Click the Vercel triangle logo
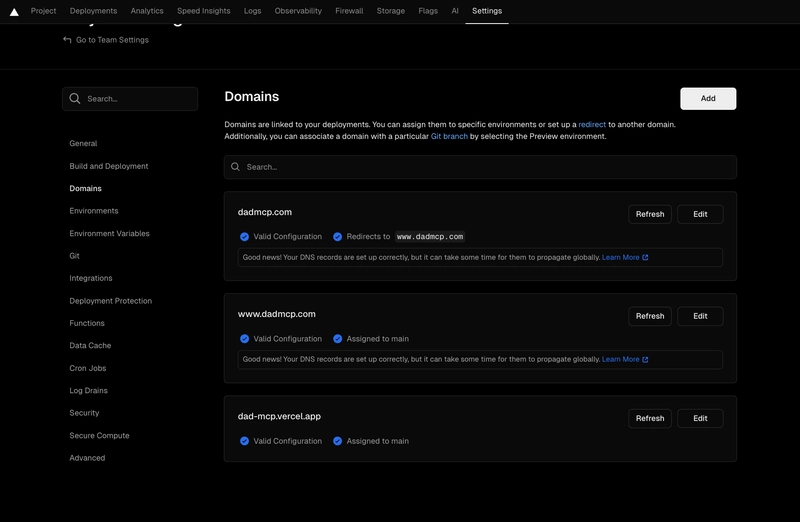Image resolution: width=800 pixels, height=522 pixels. pyautogui.click(x=14, y=12)
